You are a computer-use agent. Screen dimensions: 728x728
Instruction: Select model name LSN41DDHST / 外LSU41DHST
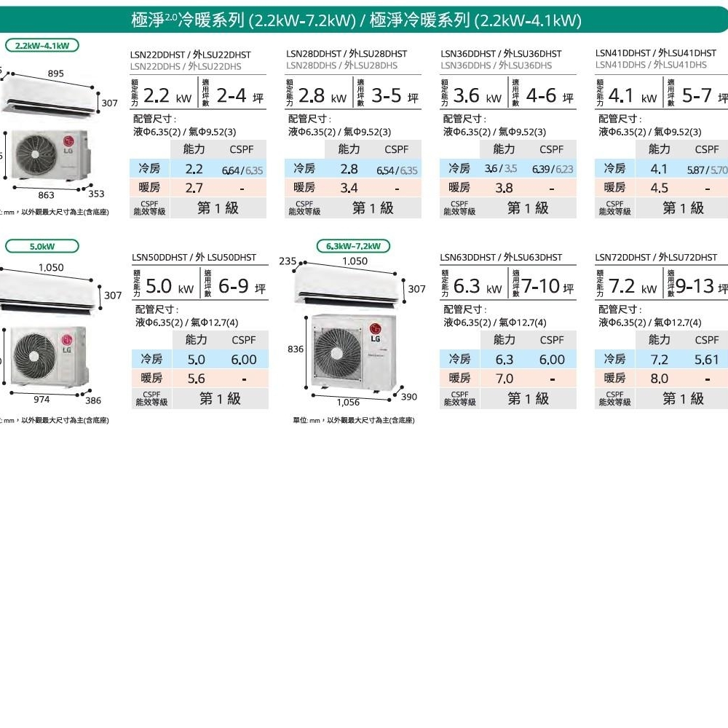pos(656,53)
